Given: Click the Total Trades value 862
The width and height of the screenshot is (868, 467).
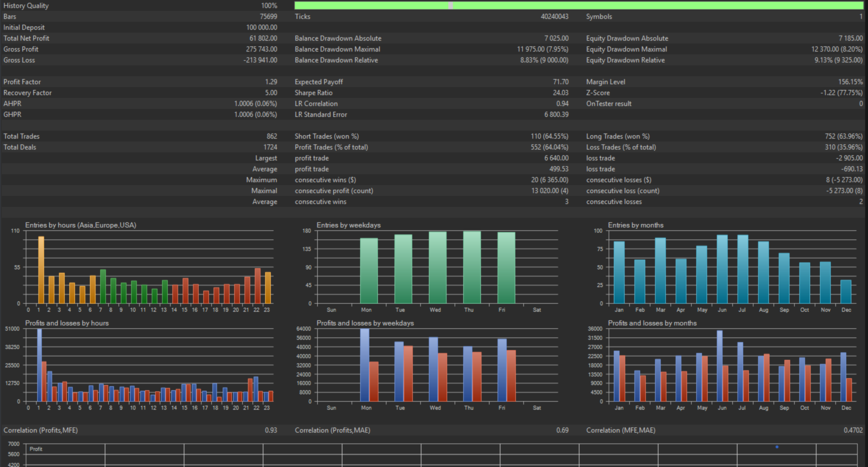Looking at the screenshot, I should [x=272, y=136].
